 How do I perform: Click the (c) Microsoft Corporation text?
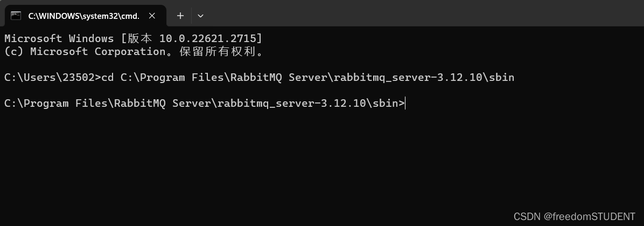[x=85, y=52]
